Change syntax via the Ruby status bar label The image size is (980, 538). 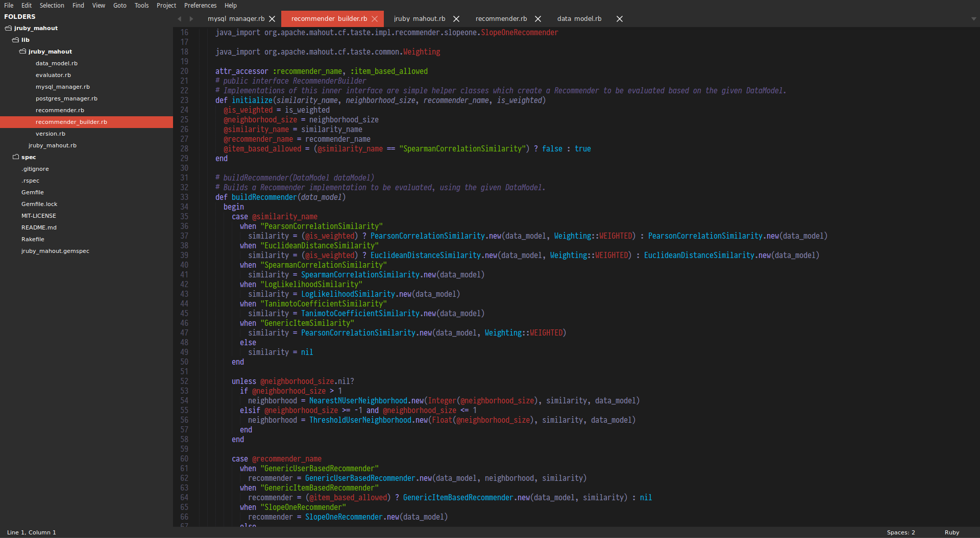952,532
